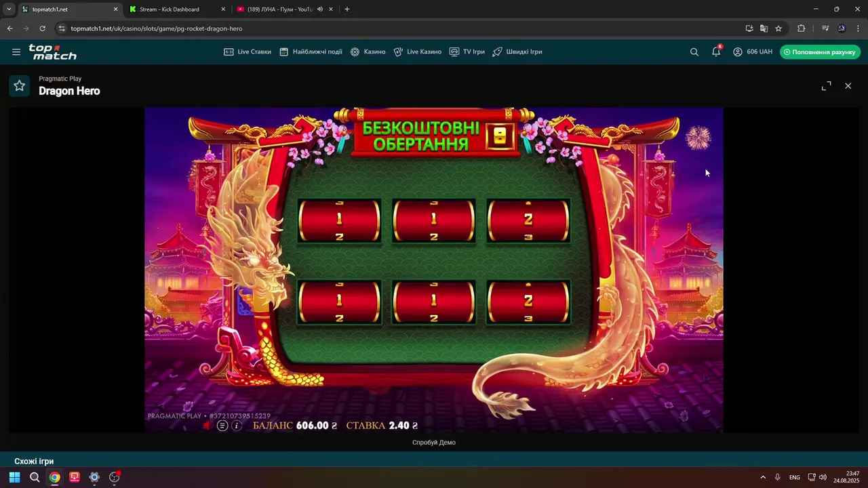Open a new browser tab
This screenshot has height=488, width=868.
click(x=347, y=9)
